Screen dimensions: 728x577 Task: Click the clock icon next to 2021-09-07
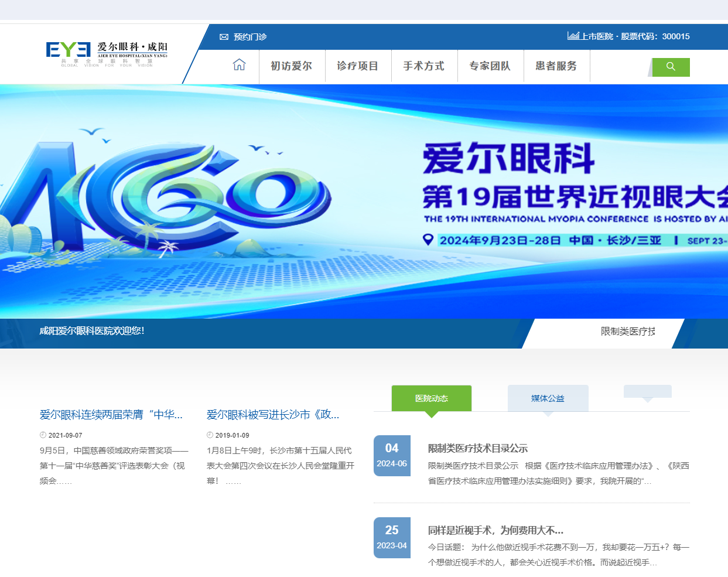[x=43, y=435]
